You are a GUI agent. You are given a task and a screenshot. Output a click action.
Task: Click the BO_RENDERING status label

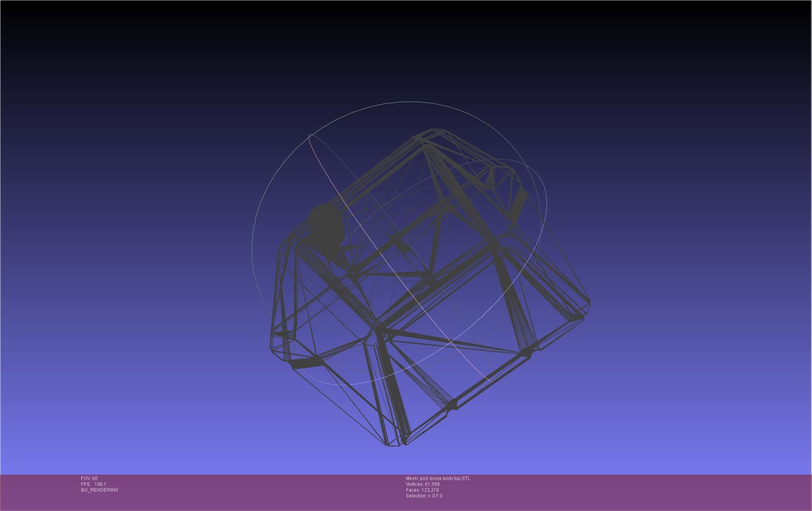tap(100, 490)
